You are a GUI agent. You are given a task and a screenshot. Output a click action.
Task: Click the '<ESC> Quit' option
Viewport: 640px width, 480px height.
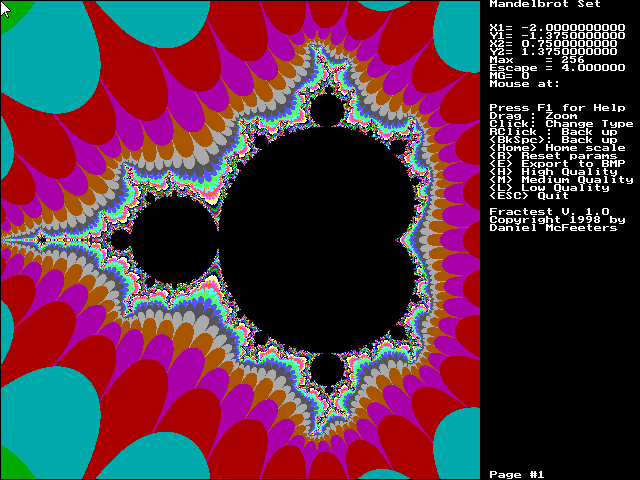529,195
